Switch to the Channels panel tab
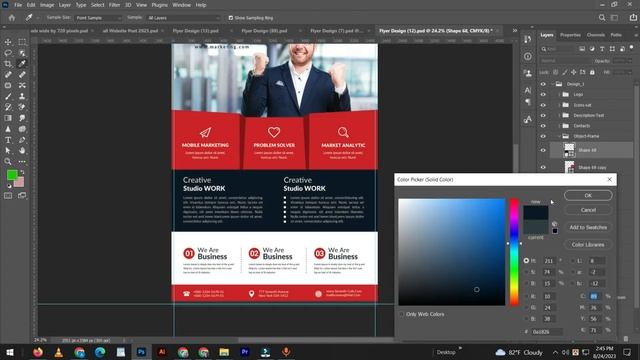Viewport: 640px width, 360px height. [x=596, y=35]
